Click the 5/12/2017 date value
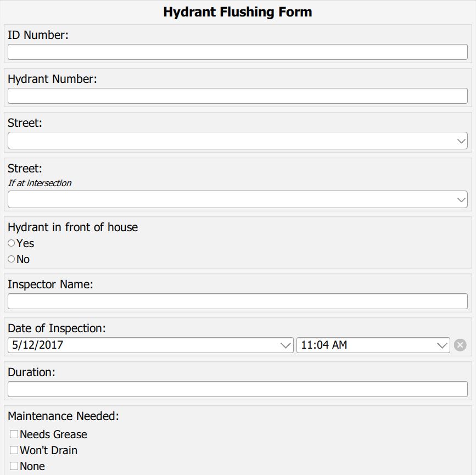The image size is (476, 475). [x=37, y=345]
